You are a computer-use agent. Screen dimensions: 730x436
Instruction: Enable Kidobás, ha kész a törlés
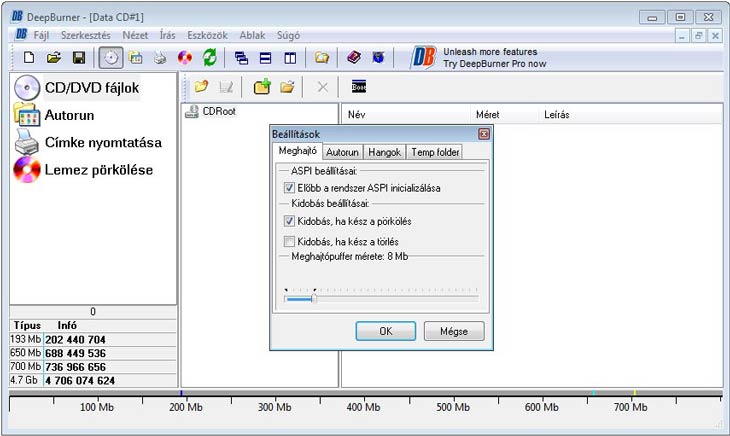pos(289,241)
